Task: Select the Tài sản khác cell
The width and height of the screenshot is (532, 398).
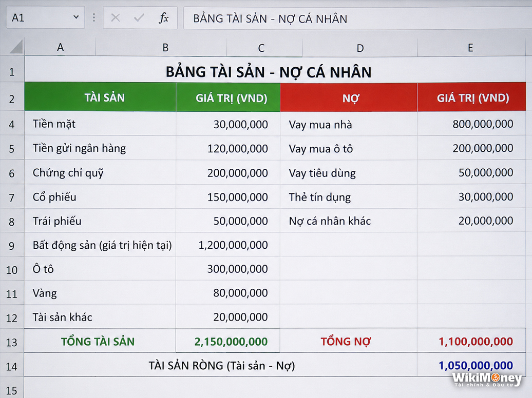Action: pyautogui.click(x=100, y=317)
